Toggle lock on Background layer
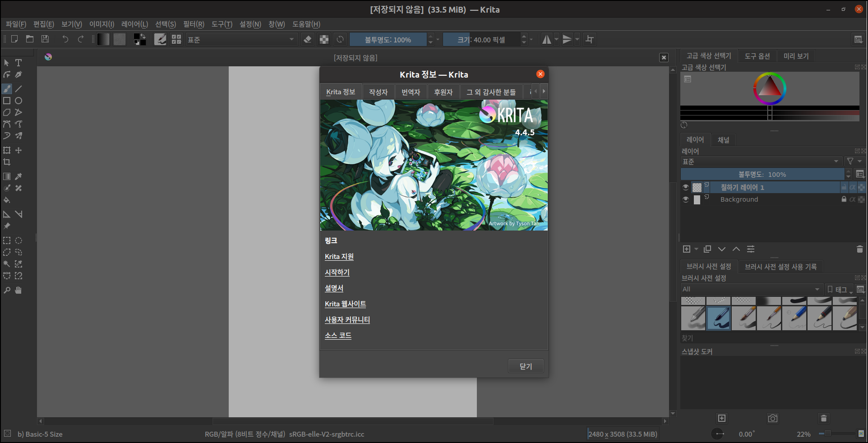Viewport: 868px width, 443px height. [x=844, y=199]
